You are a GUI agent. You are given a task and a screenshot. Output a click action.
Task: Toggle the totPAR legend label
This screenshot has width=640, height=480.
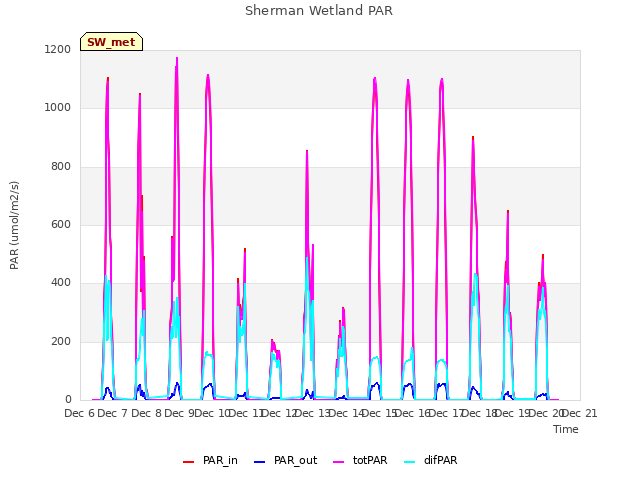(x=370, y=460)
